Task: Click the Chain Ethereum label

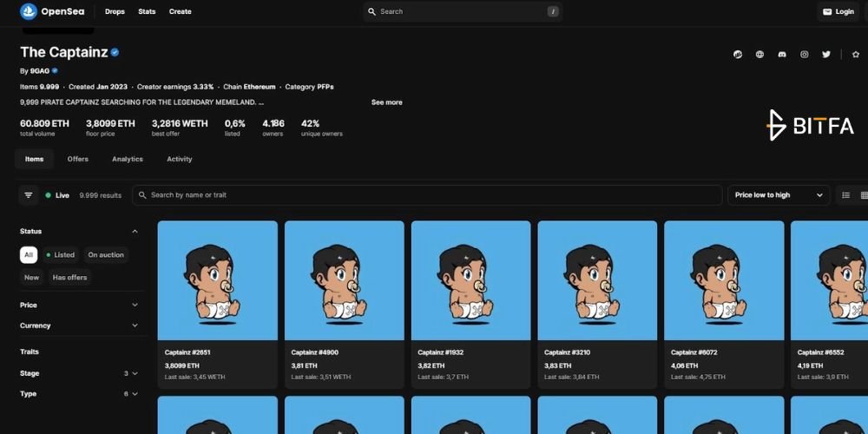Action: [249, 87]
